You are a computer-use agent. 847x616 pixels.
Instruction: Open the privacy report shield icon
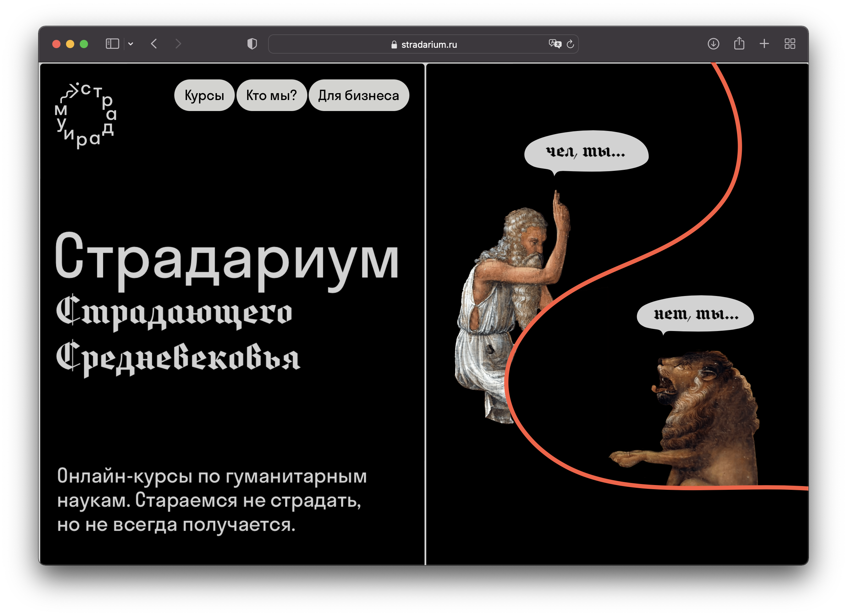pos(252,44)
